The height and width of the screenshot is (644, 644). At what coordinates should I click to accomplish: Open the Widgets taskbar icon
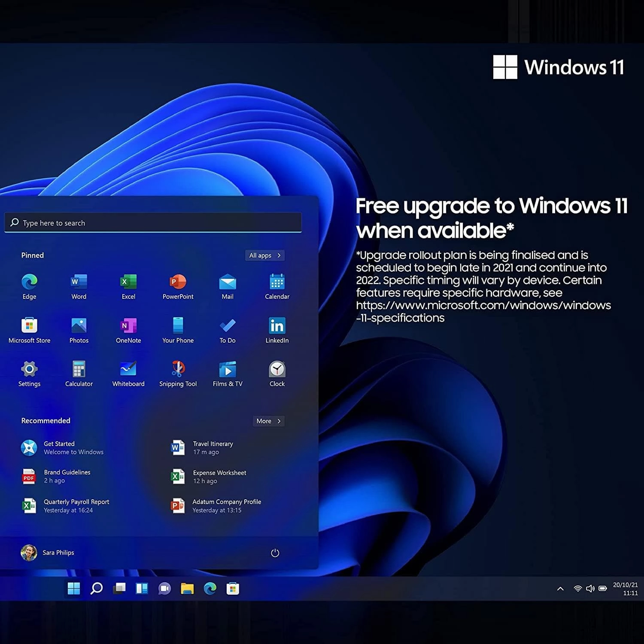coord(142,589)
